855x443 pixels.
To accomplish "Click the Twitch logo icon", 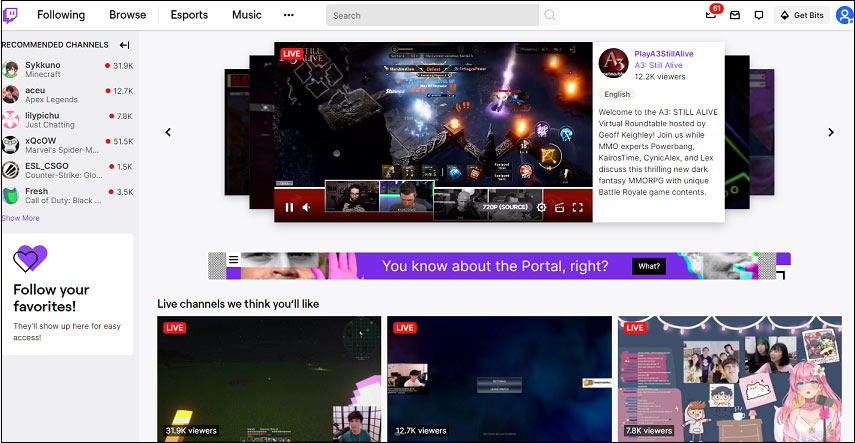I will pos(10,15).
